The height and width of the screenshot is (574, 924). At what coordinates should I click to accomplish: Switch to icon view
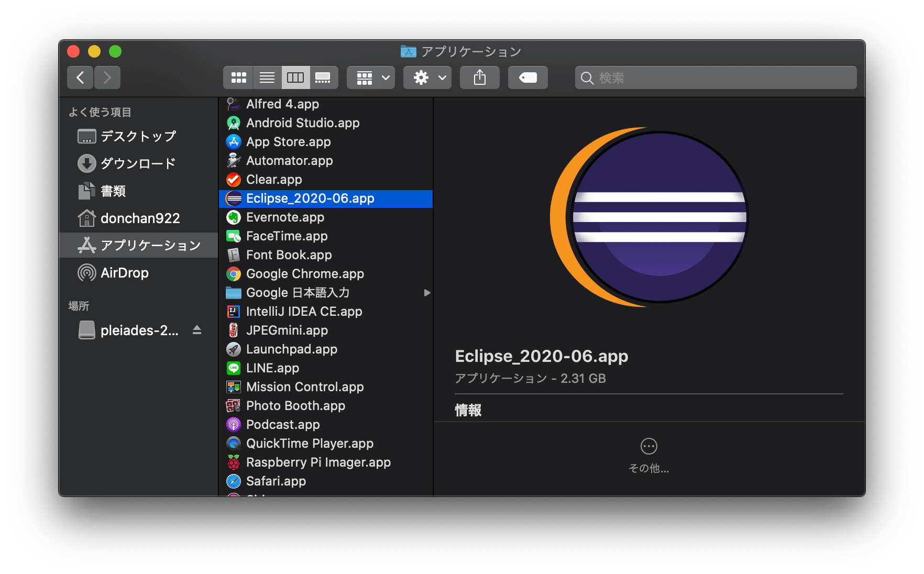click(x=238, y=77)
